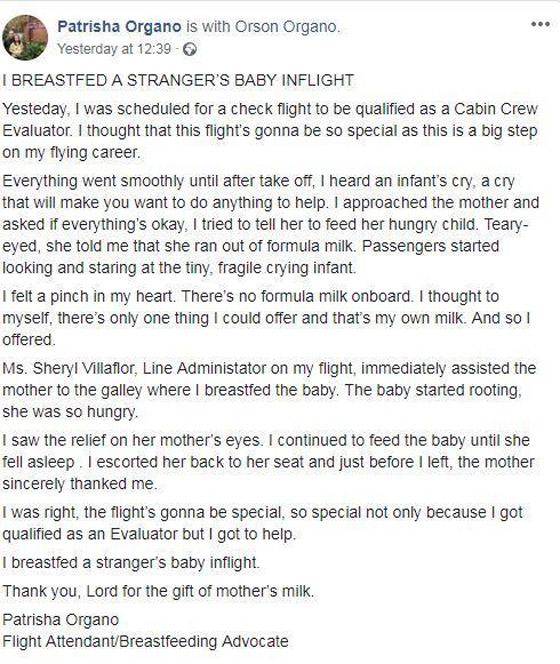The image size is (560, 664).
Task: Click the 'Flight Attendant/Breastfeeding Advocate' line
Action: click(x=145, y=641)
